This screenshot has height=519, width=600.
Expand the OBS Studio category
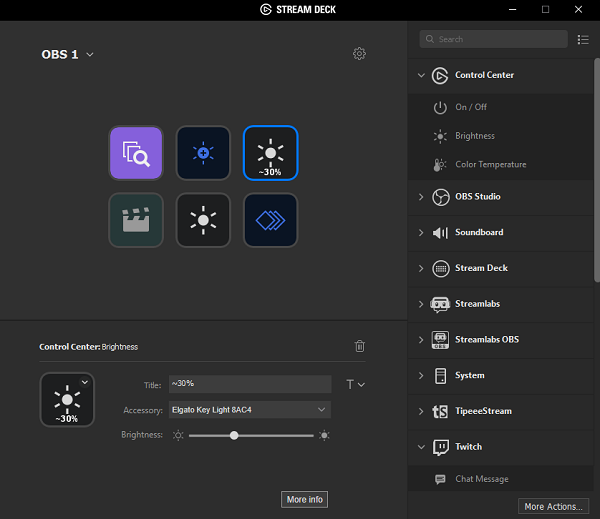point(421,197)
